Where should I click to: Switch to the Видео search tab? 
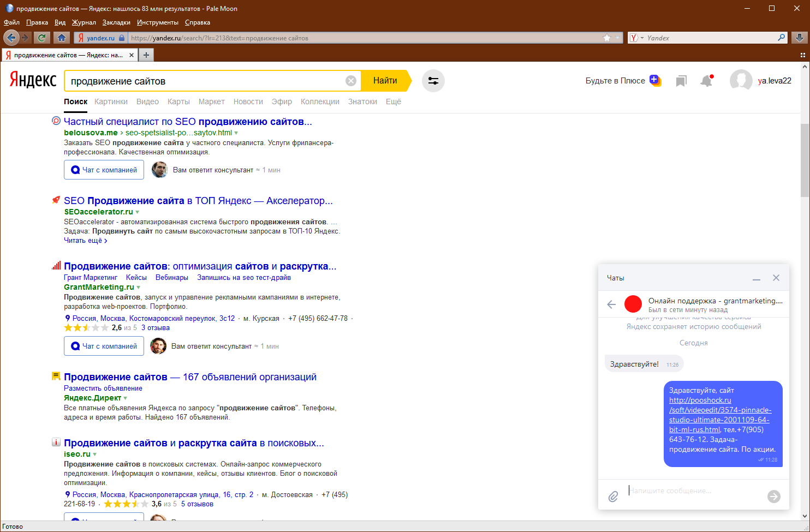(x=147, y=101)
